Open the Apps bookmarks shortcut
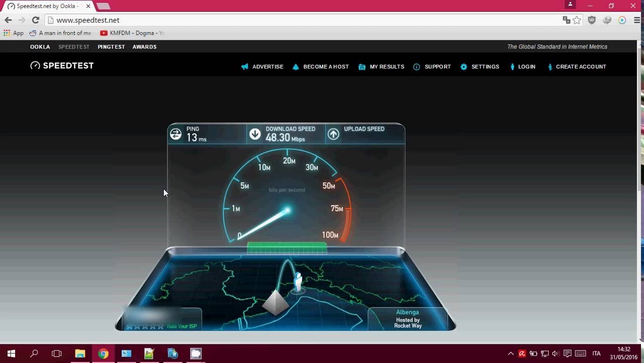The image size is (644, 363). [14, 33]
